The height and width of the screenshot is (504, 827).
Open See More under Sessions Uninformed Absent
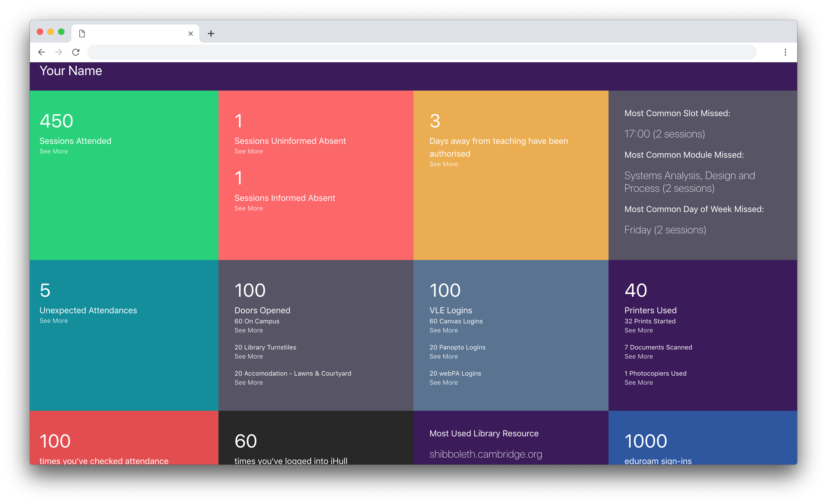point(248,151)
